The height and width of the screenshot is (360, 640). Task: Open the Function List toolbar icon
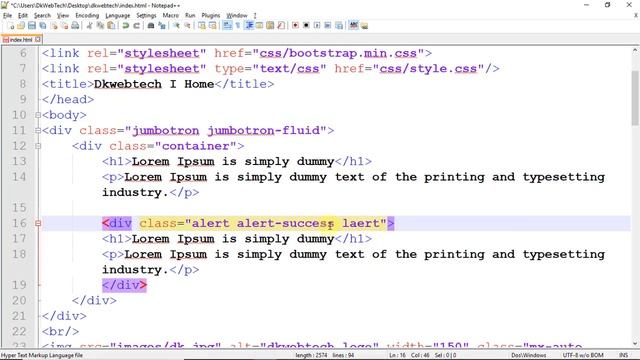pos(281,26)
